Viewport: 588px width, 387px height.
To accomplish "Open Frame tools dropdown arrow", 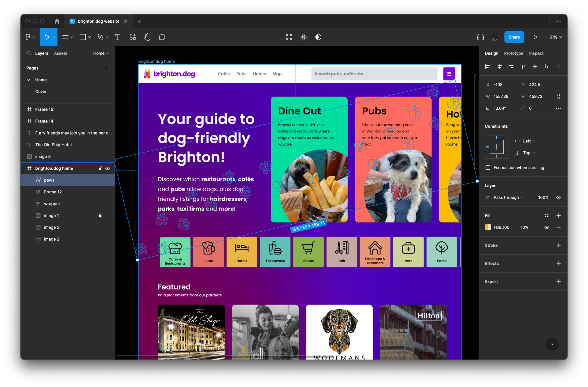I will point(72,37).
